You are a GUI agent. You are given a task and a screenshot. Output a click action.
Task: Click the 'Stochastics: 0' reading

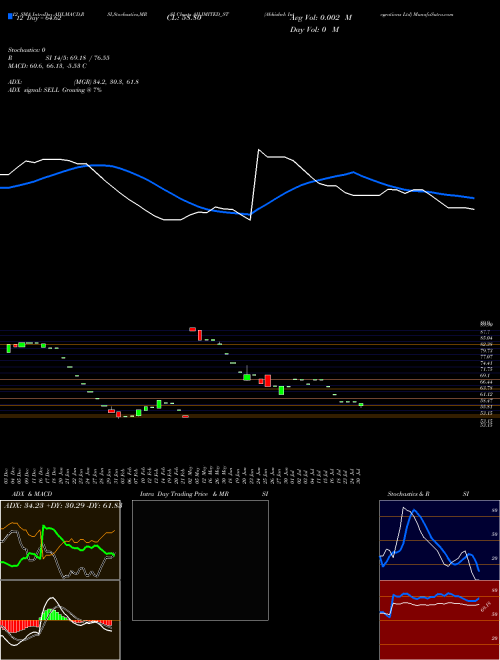pos(27,50)
